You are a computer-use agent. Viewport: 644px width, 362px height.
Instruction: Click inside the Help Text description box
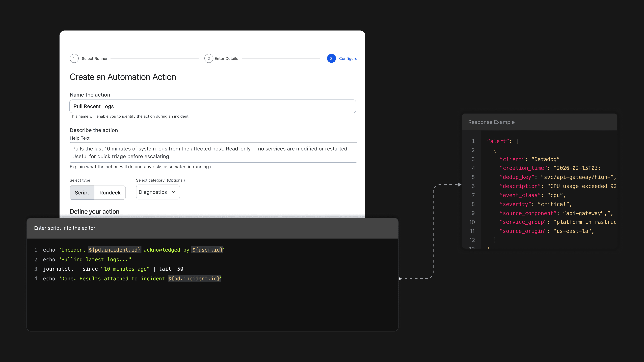point(213,152)
